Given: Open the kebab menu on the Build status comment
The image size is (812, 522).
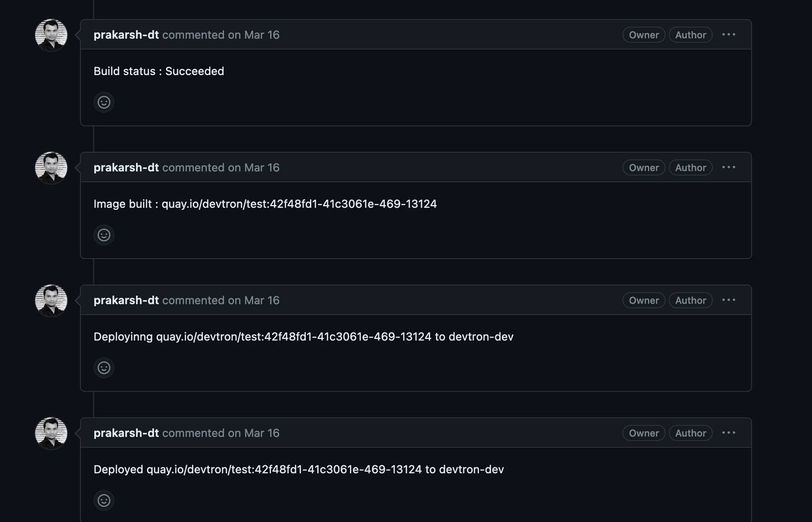Looking at the screenshot, I should pyautogui.click(x=729, y=34).
